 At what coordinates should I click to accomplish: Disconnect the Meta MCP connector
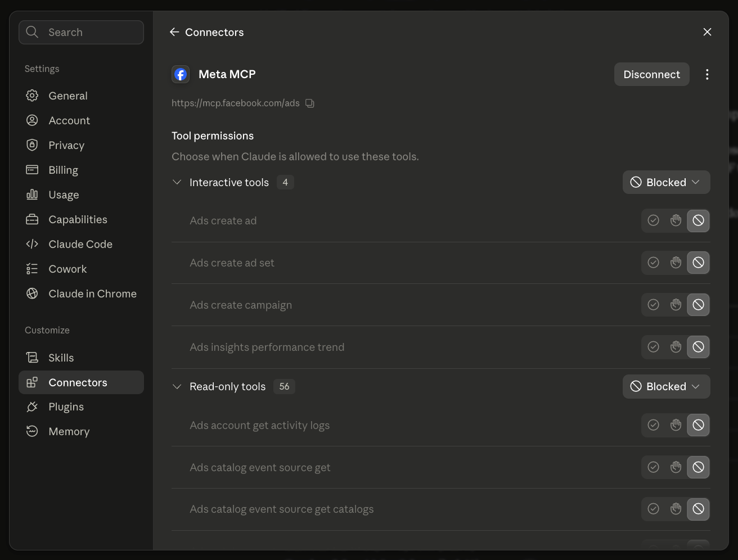pyautogui.click(x=651, y=74)
